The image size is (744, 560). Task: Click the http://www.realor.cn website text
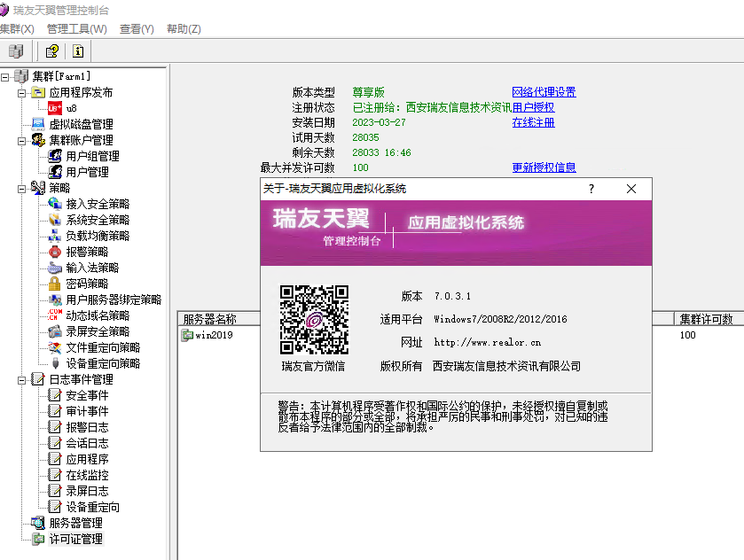click(488, 342)
